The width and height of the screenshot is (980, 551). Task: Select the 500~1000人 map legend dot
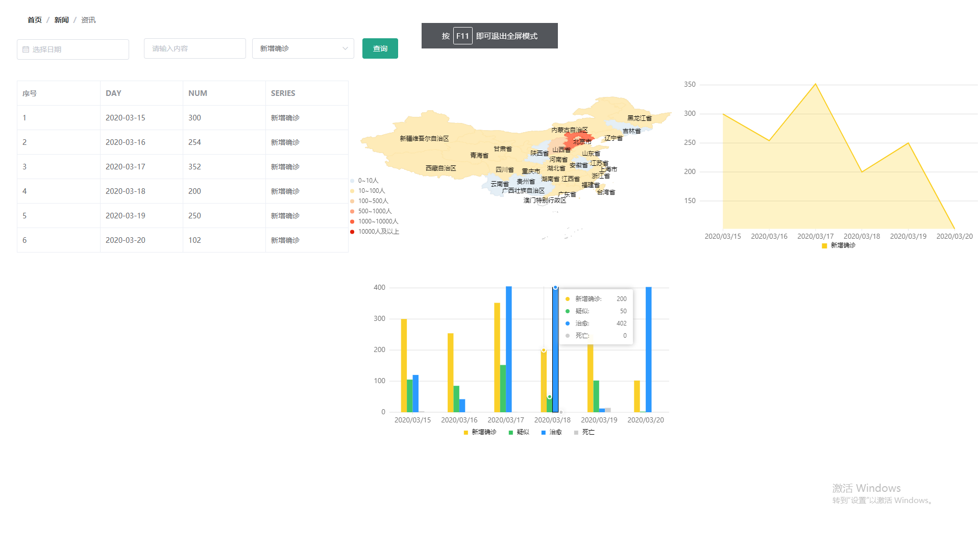[x=352, y=211]
